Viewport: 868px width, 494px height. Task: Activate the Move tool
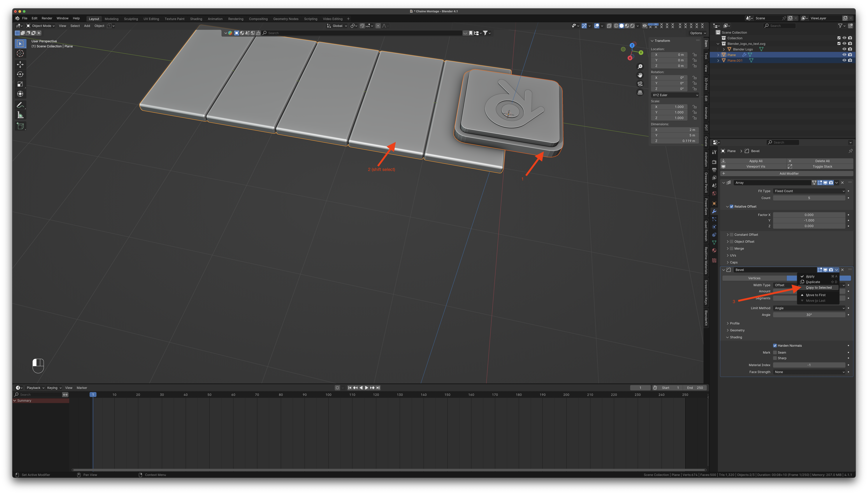tap(20, 64)
